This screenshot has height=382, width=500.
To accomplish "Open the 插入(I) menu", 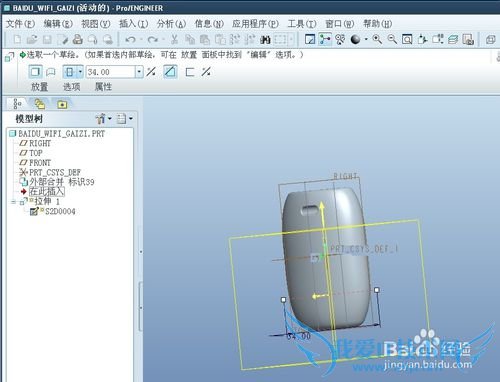I will point(133,24).
